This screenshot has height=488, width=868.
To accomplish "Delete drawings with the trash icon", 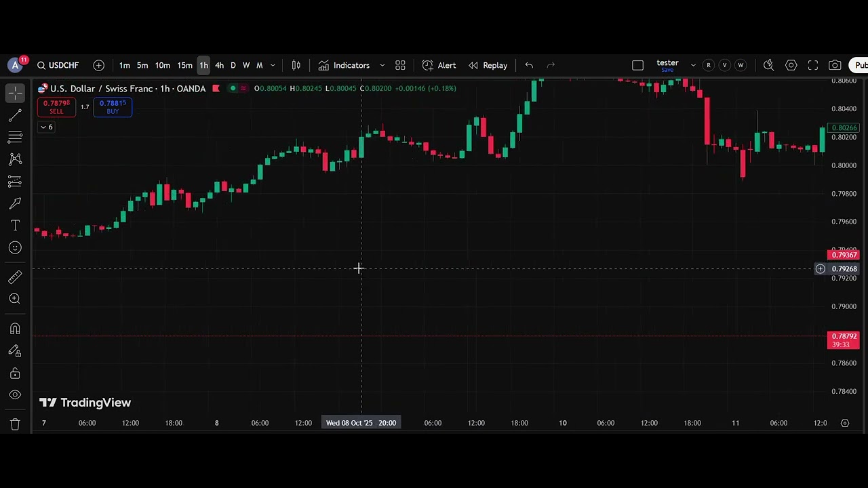I will point(15,425).
